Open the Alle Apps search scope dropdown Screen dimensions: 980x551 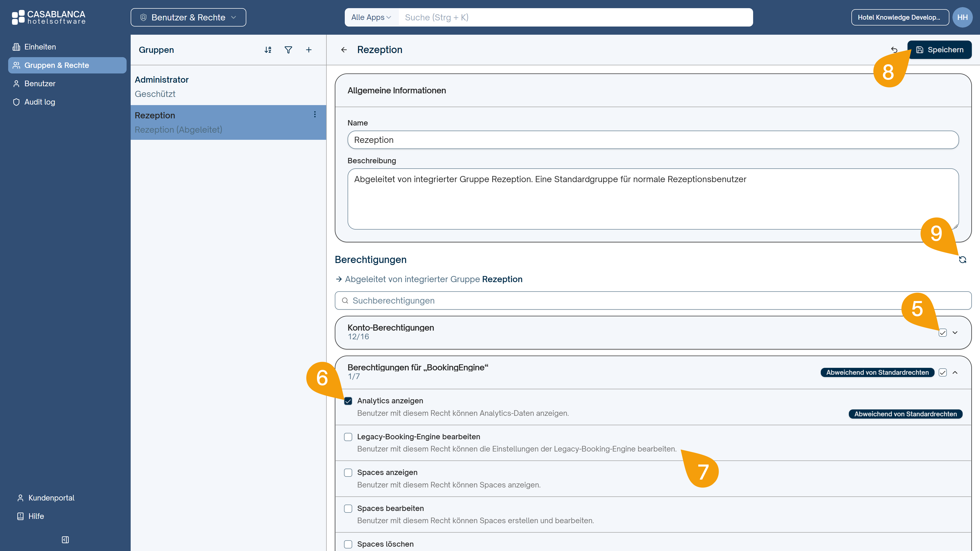(371, 17)
